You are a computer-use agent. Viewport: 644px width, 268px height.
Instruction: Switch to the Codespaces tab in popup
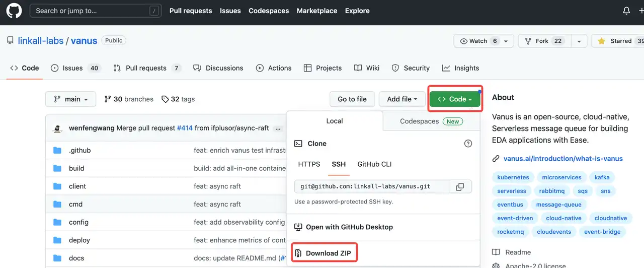click(431, 121)
